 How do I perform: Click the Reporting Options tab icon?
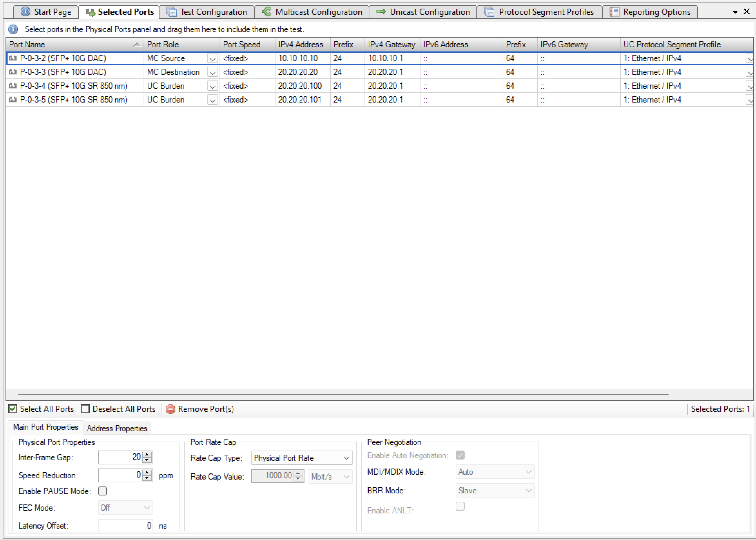[614, 12]
